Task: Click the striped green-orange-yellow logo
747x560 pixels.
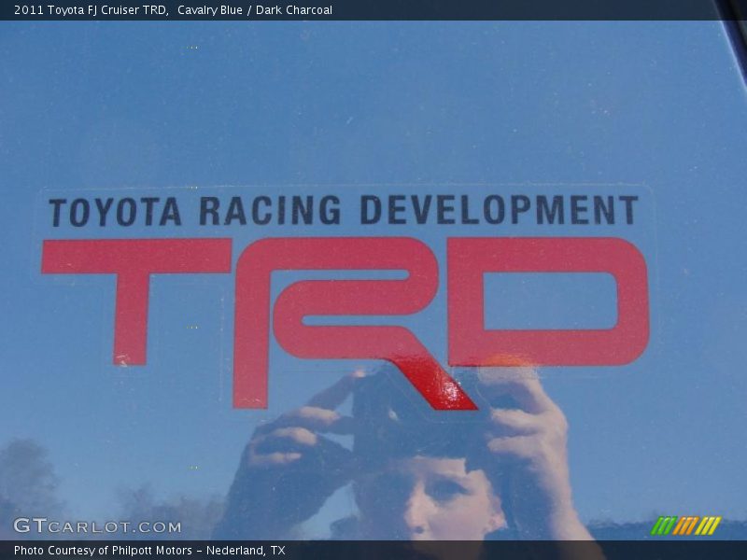Action: click(x=685, y=525)
